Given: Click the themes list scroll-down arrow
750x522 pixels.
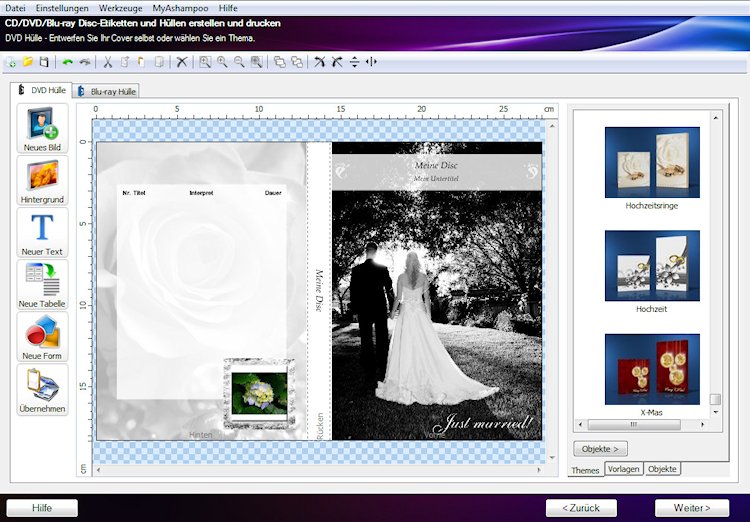Looking at the screenshot, I should 715,411.
